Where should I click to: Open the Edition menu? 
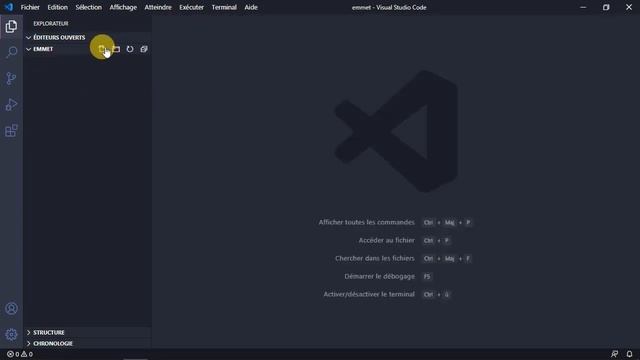click(x=58, y=7)
